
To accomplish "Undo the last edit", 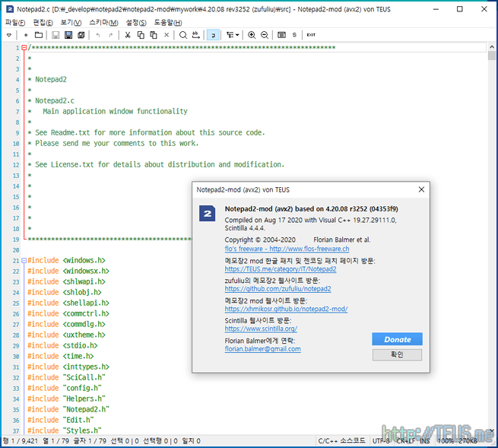I will [98, 35].
